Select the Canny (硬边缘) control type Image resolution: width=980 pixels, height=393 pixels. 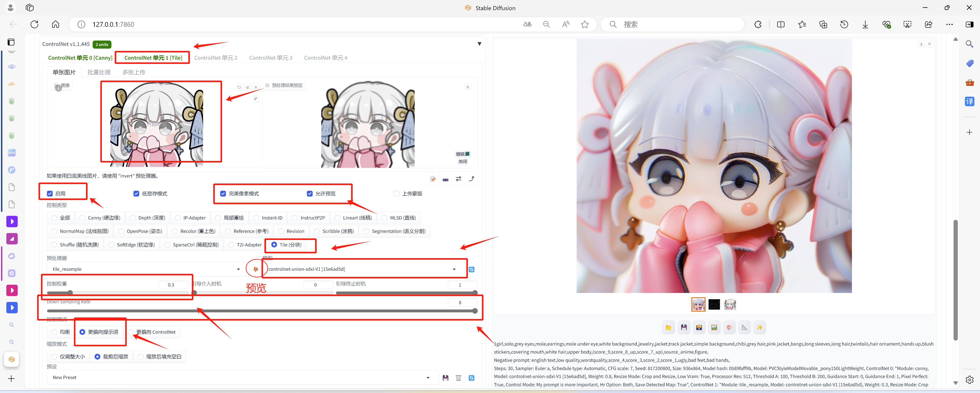[100, 218]
